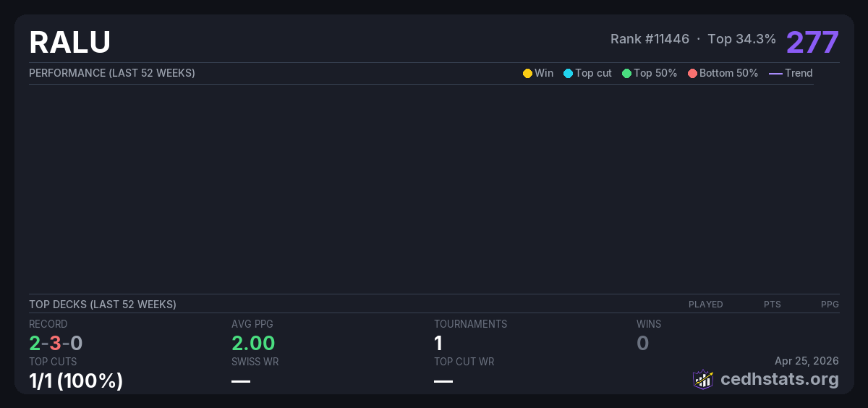The width and height of the screenshot is (868, 408).
Task: Sort by the PTS column header
Action: 772,305
